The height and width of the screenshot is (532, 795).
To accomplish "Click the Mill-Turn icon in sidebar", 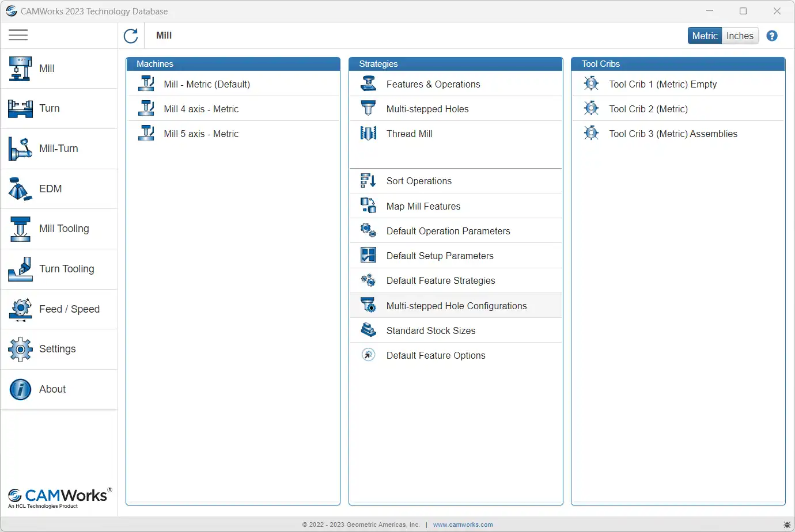I will click(x=20, y=149).
